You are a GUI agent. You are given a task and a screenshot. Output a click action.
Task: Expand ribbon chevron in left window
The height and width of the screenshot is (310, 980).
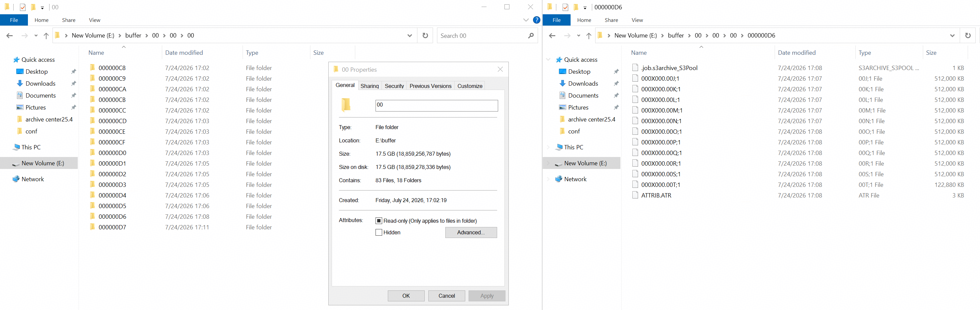[x=526, y=20]
